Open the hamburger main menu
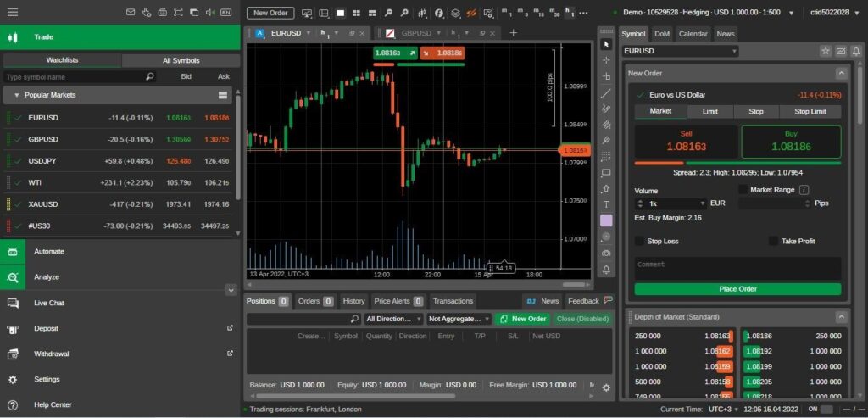Image resolution: width=868 pixels, height=418 pixels. point(13,12)
